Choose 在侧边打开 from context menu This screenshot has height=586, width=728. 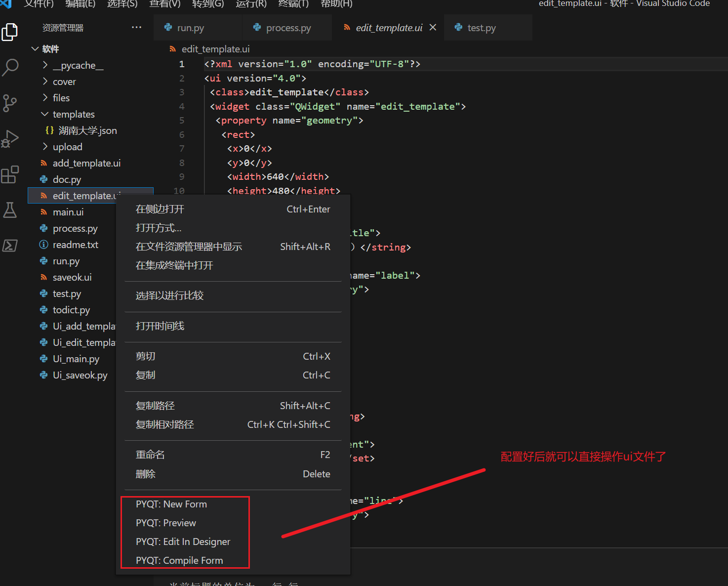click(233, 209)
